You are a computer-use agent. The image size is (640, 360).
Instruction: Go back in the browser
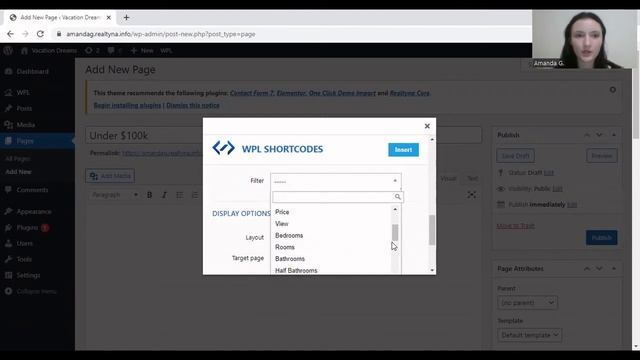point(10,34)
